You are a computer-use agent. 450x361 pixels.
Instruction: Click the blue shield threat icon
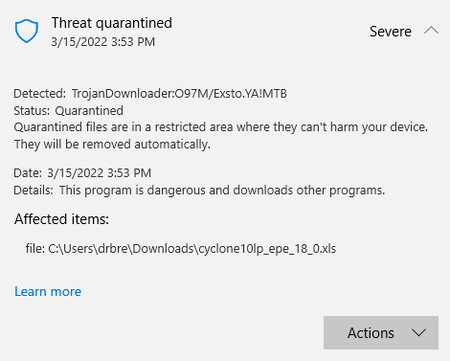click(26, 31)
